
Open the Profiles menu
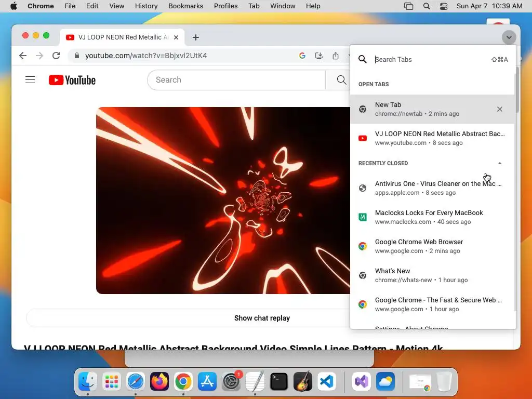[225, 6]
